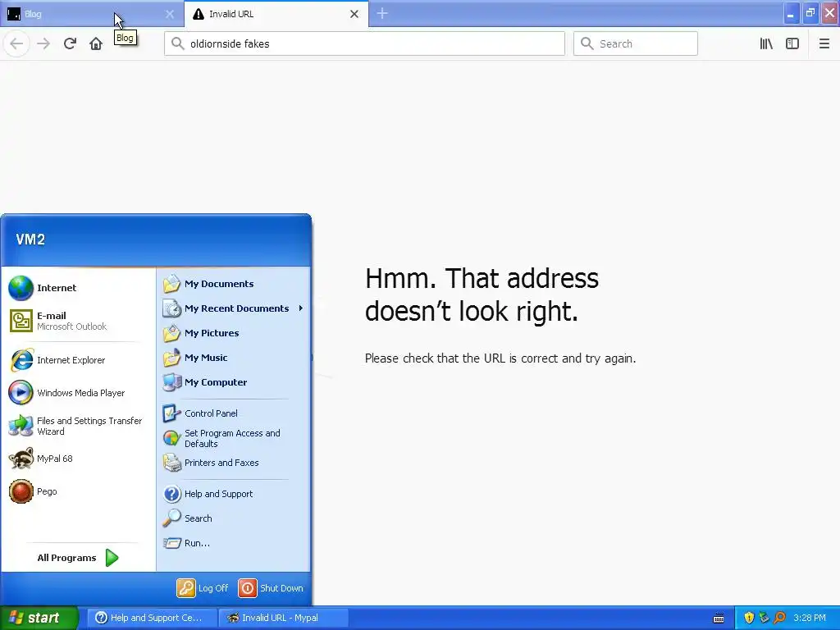Click the magnifier icon in address bar
Screen dimensions: 840x630
pos(177,43)
